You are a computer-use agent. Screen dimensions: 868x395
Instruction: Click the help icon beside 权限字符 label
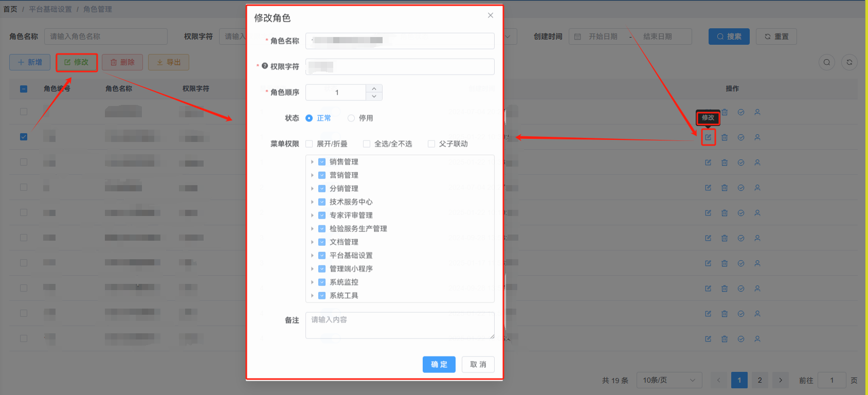[265, 66]
